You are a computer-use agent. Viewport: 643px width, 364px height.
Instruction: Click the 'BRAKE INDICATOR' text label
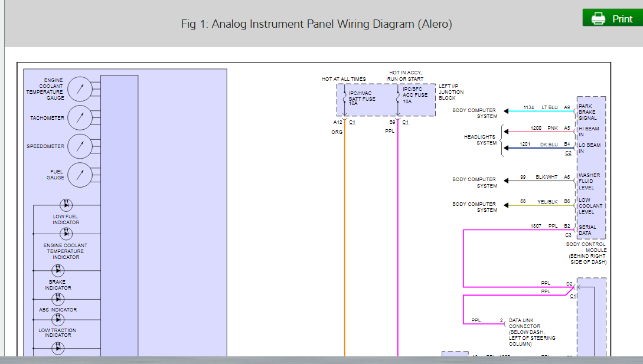[x=58, y=285]
